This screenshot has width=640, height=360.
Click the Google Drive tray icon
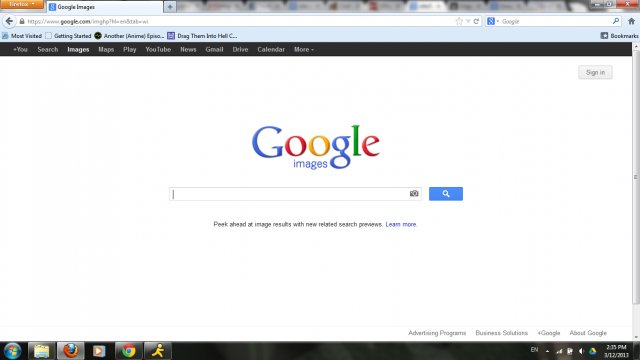(x=593, y=351)
